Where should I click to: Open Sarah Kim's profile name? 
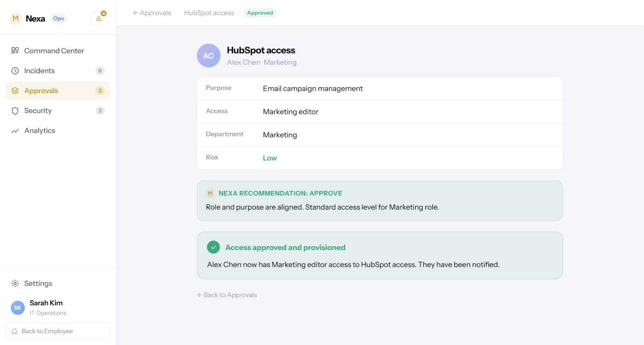pyautogui.click(x=46, y=303)
